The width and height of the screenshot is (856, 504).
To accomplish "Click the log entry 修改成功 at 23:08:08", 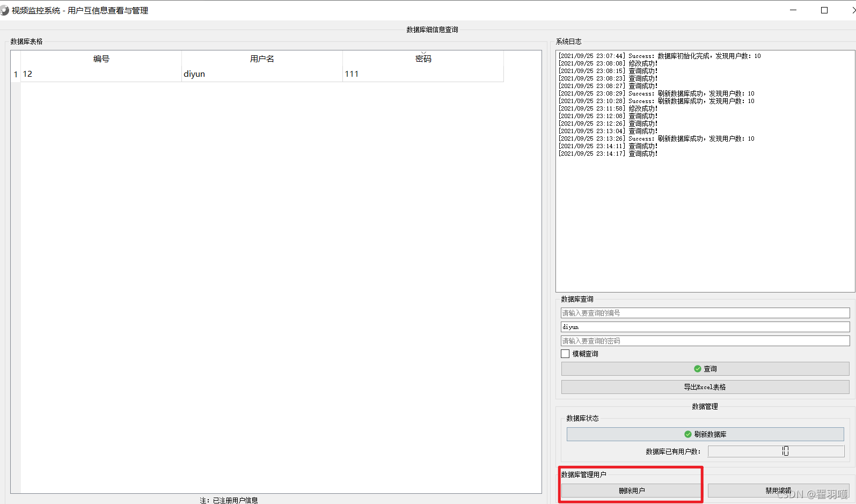I will [608, 63].
